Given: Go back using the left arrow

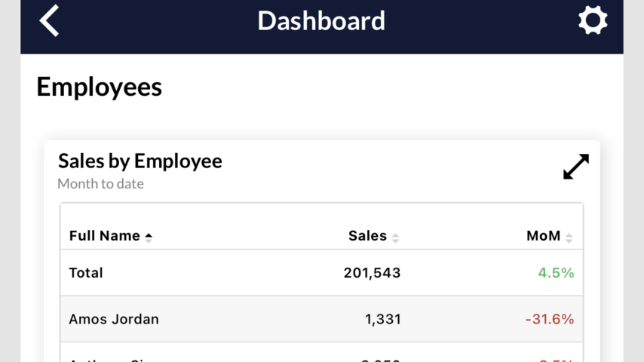Looking at the screenshot, I should point(50,20).
